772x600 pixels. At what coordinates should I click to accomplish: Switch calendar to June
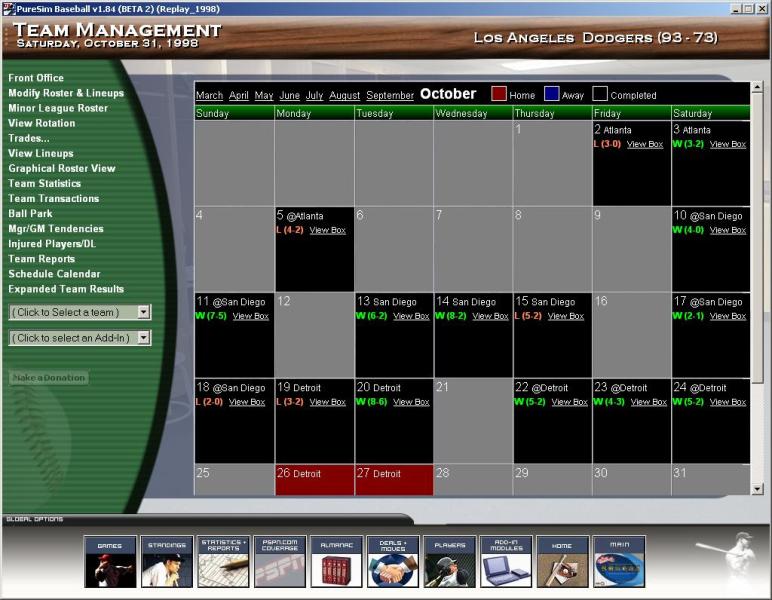(290, 95)
